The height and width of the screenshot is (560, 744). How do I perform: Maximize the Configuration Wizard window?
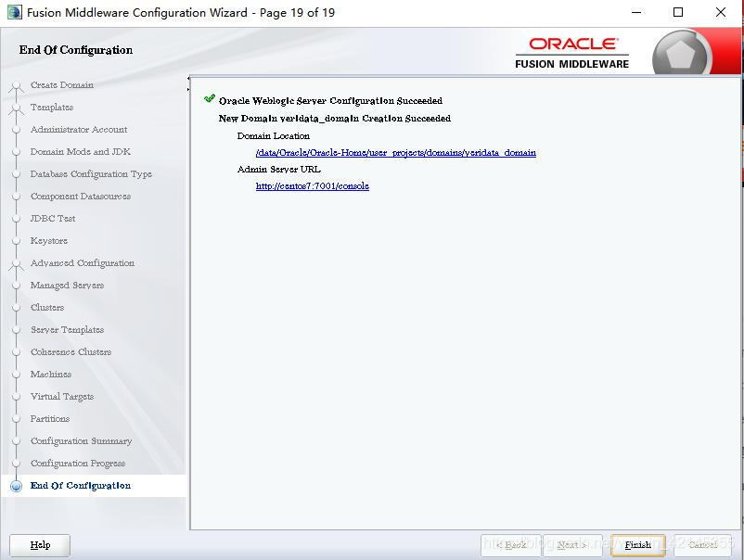pos(678,12)
